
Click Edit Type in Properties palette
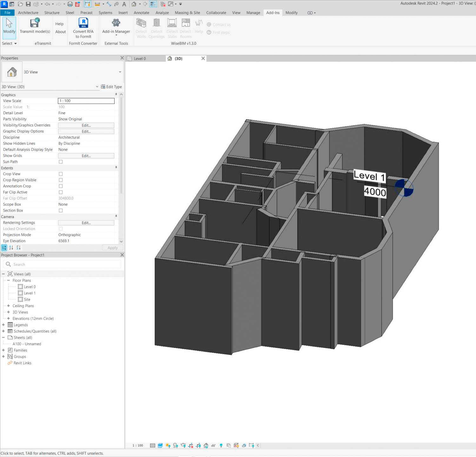112,87
